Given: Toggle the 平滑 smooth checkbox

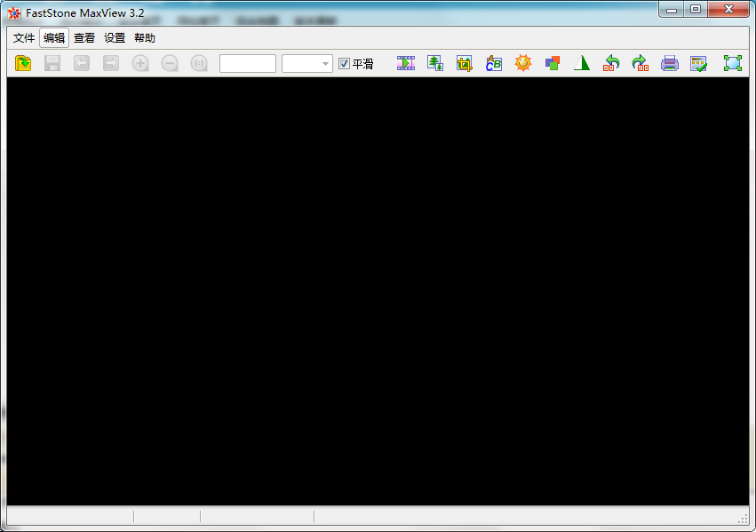Looking at the screenshot, I should (x=344, y=64).
